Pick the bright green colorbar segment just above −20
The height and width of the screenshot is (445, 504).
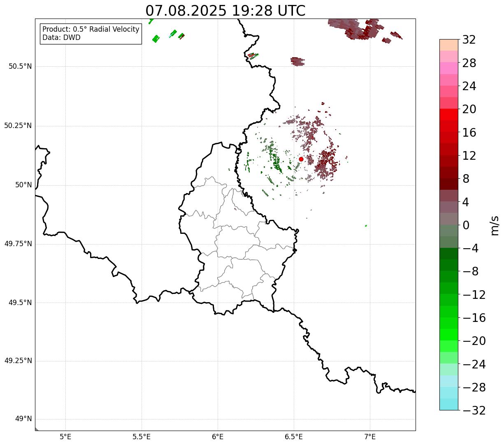pos(449,335)
